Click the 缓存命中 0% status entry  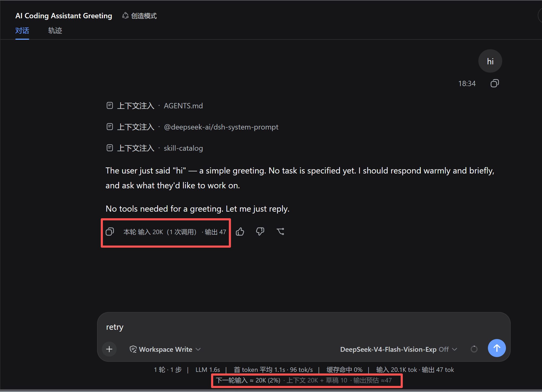pos(344,370)
